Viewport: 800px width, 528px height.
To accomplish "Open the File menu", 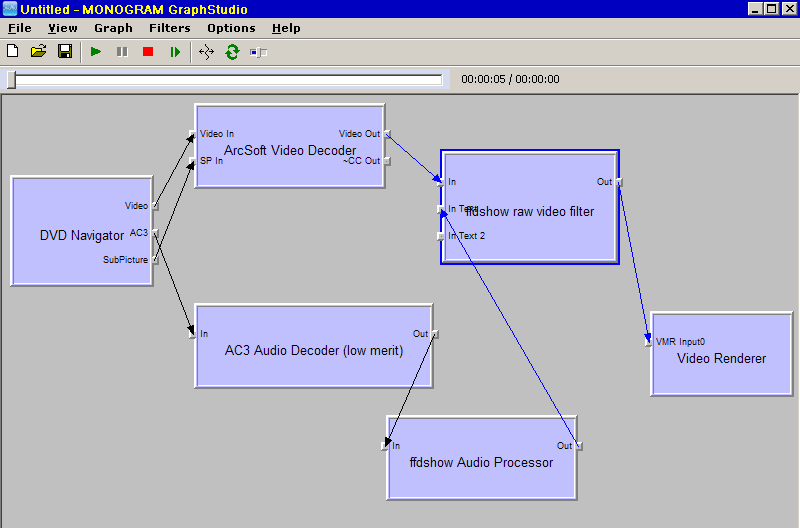I will [20, 28].
